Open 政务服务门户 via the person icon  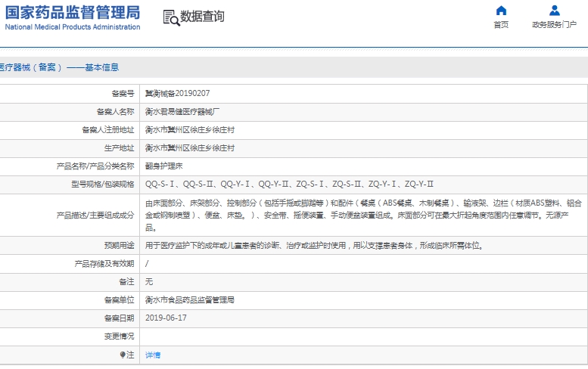[554, 11]
